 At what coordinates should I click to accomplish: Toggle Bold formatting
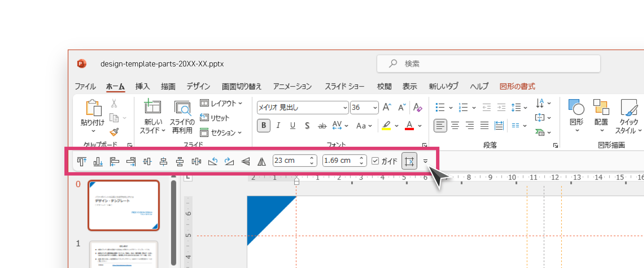tap(264, 126)
